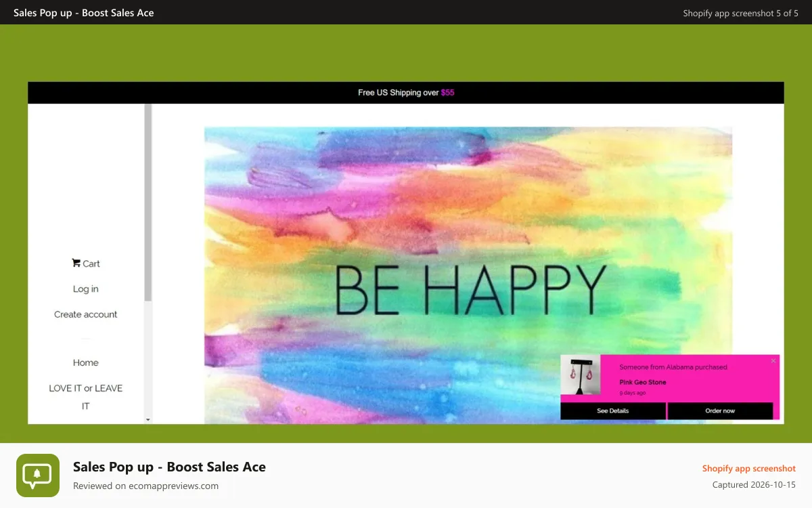Click the Order now button in popup
The image size is (812, 508).
pyautogui.click(x=720, y=411)
